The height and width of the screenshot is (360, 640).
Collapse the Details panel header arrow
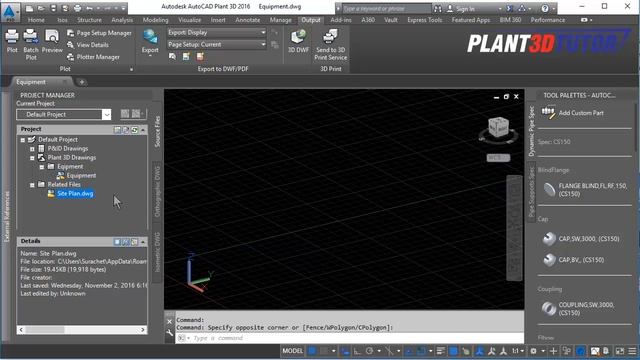143,242
